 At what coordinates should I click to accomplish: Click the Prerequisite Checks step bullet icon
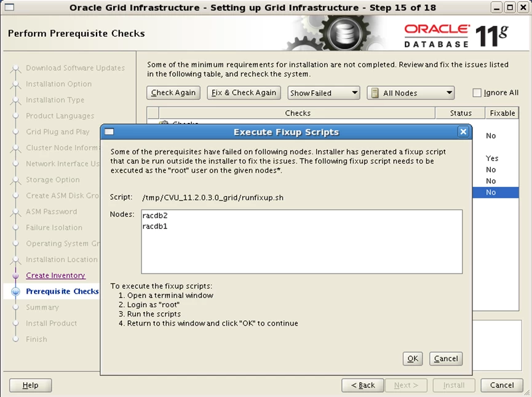[x=15, y=291]
